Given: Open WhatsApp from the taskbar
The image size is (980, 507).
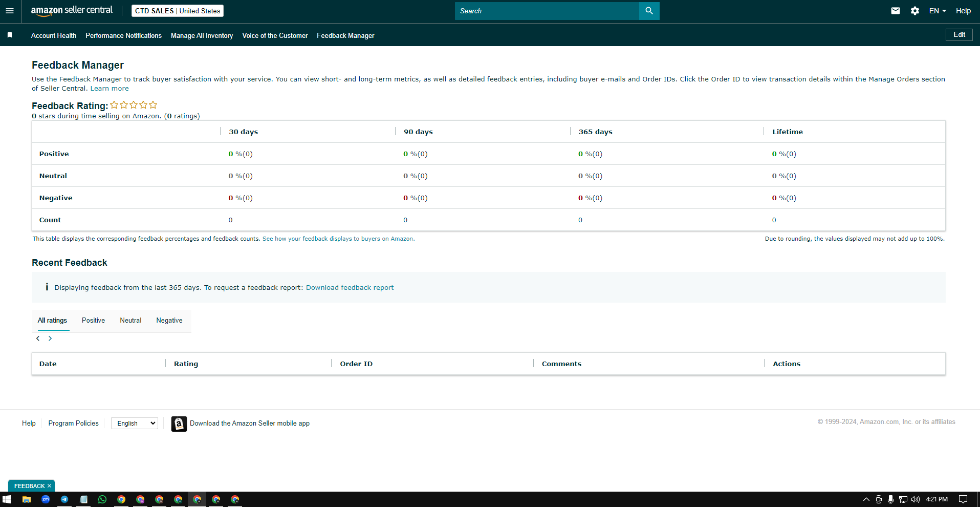Looking at the screenshot, I should point(102,499).
